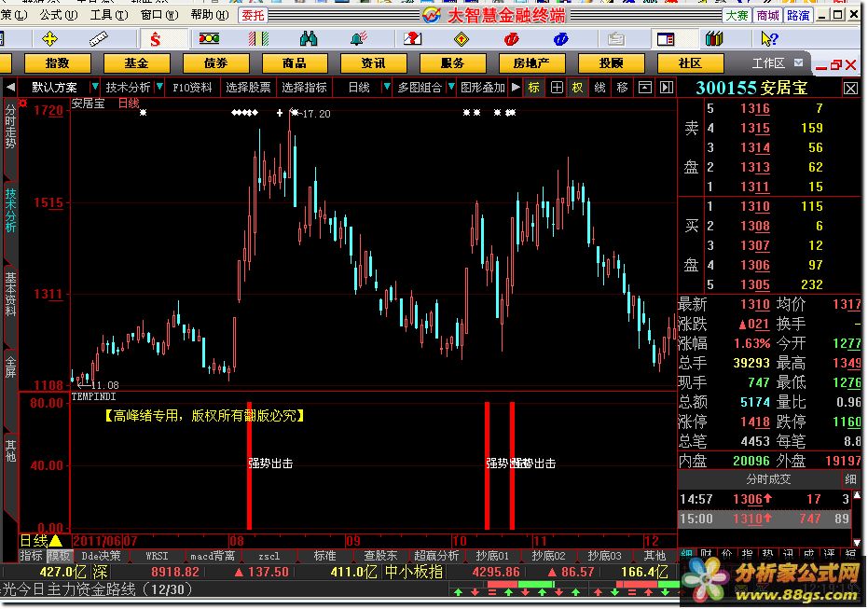868x609 pixels.
Task: Select the ruler measuring tool icon
Action: point(99,39)
